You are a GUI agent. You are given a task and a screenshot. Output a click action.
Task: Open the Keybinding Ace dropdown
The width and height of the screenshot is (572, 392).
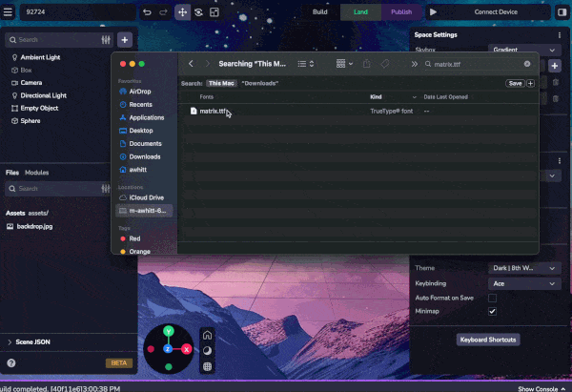click(x=522, y=283)
